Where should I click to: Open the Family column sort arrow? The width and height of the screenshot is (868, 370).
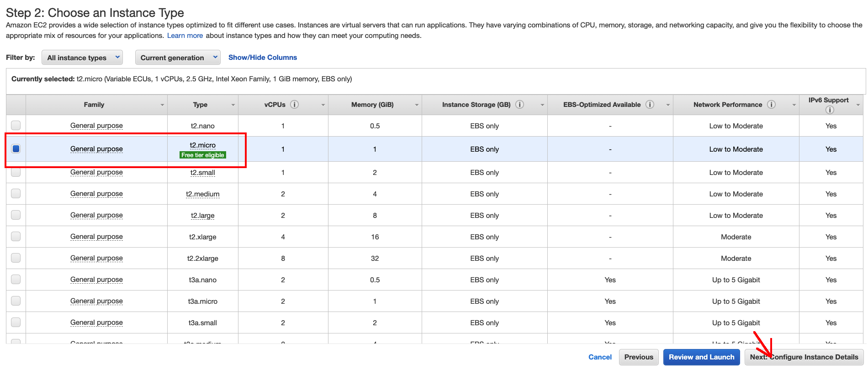(162, 105)
